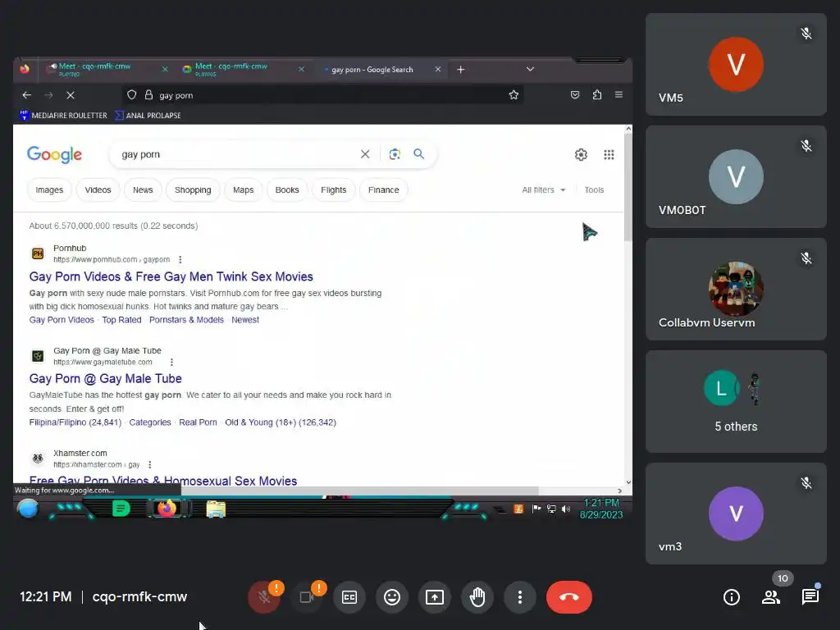Click the horizontal page scrollbar
This screenshot has height=630, width=840.
(x=359, y=491)
